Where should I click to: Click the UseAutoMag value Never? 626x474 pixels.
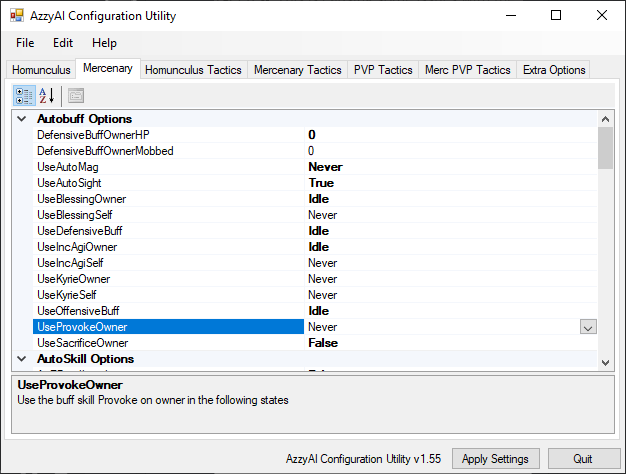[x=451, y=167]
